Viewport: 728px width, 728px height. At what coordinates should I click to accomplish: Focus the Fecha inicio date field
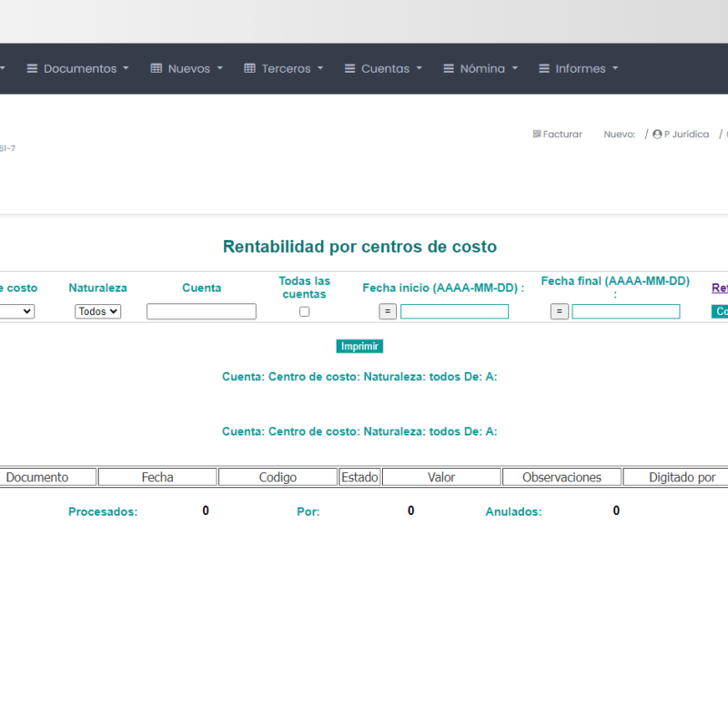tap(454, 311)
